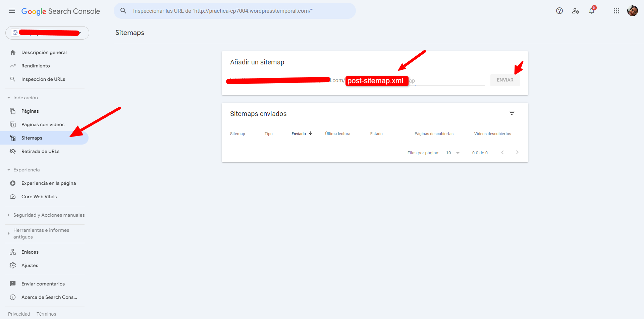This screenshot has width=644, height=319.
Task: Click the pages icon next to Páginas
Action: (13, 111)
